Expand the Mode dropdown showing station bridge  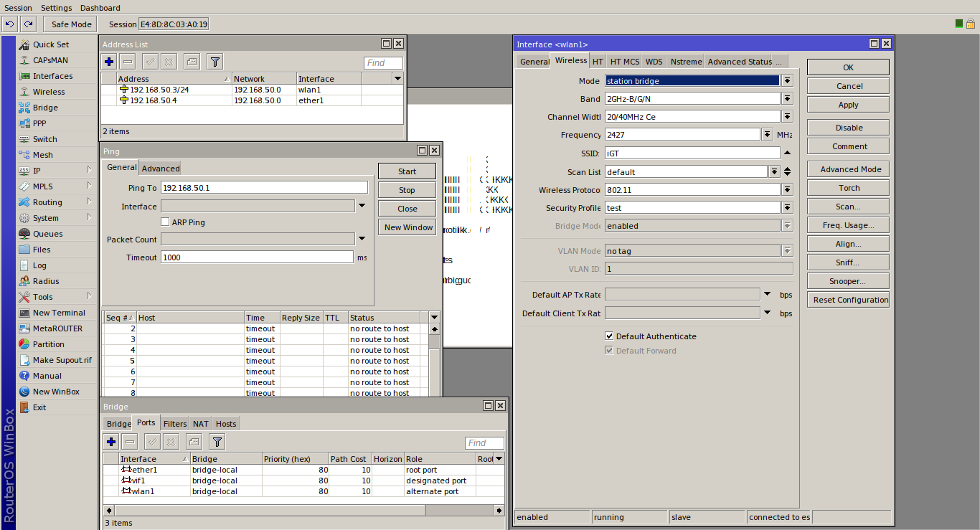click(x=787, y=81)
